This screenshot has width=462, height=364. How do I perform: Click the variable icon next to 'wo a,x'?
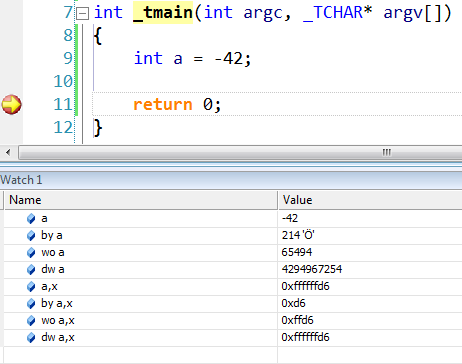pyautogui.click(x=31, y=321)
